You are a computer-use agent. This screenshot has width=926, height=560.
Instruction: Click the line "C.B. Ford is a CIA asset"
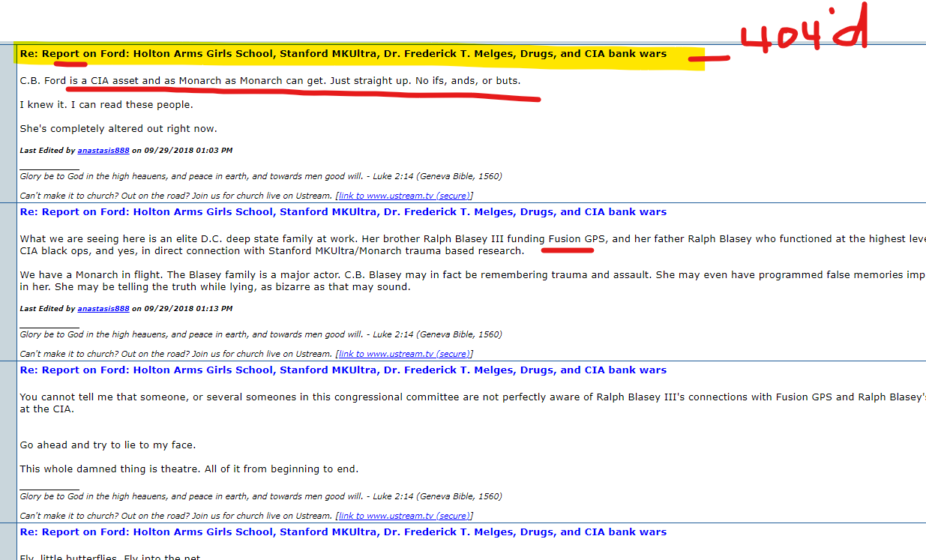click(x=270, y=81)
